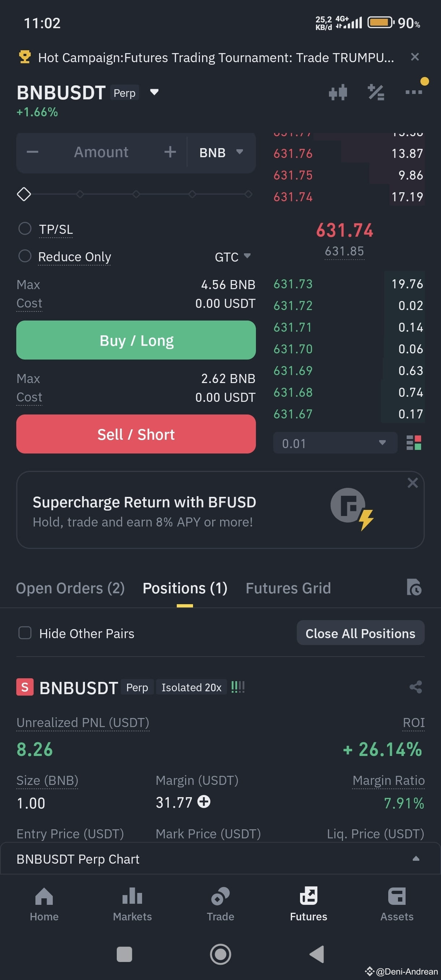441x980 pixels.
Task: Open the three-dot more options menu
Action: [414, 93]
